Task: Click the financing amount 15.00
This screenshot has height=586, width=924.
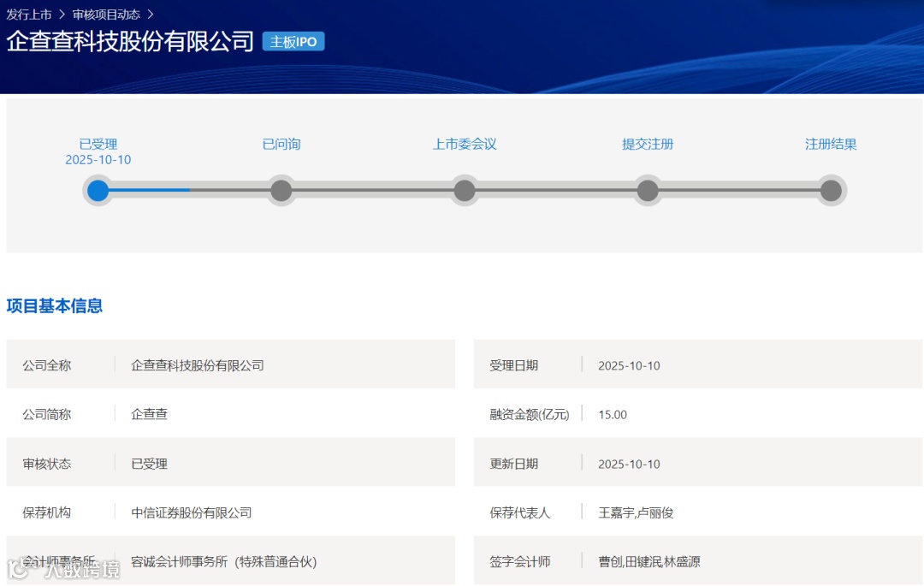Action: pos(613,415)
